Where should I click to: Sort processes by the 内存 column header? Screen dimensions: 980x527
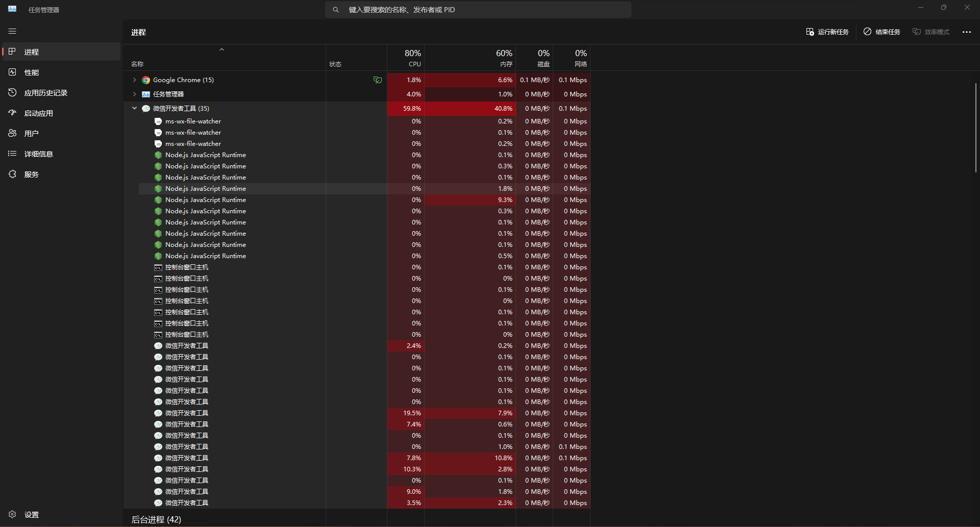[x=470, y=58]
